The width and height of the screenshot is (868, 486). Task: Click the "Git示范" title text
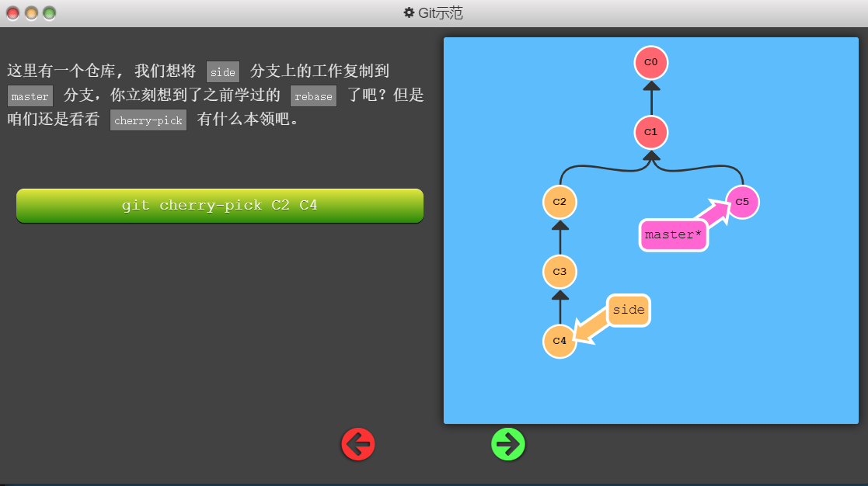(441, 13)
